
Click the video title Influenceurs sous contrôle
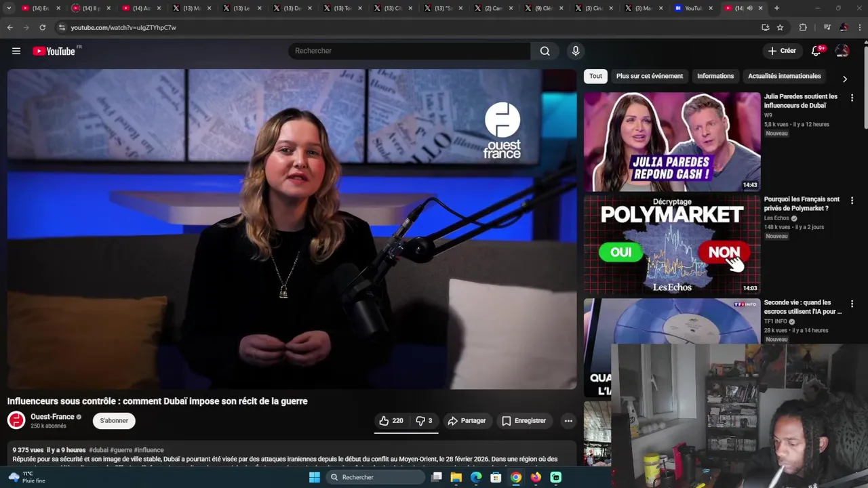point(157,401)
